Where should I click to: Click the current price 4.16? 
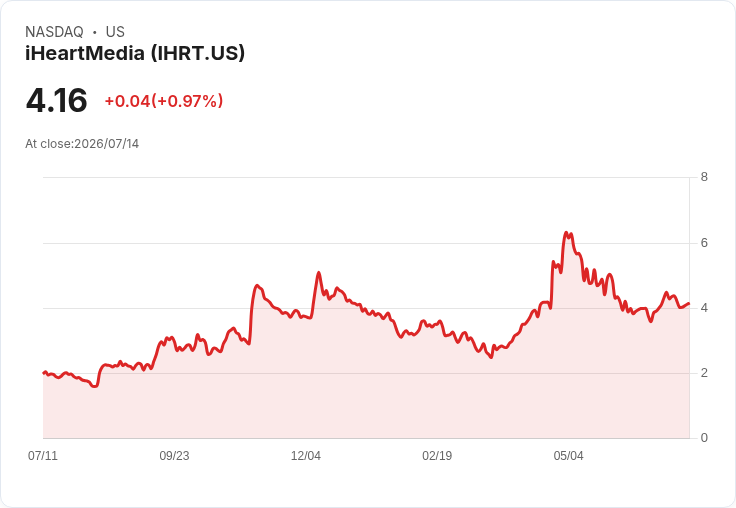(56, 100)
